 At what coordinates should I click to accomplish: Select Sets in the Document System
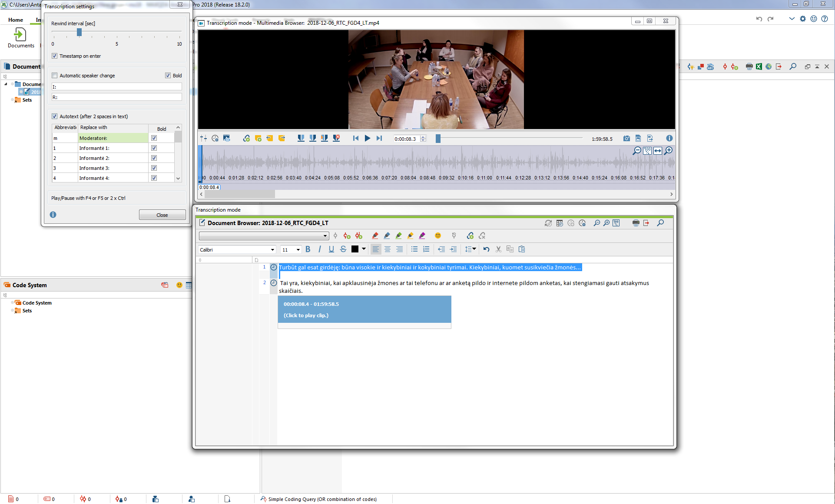coord(27,100)
